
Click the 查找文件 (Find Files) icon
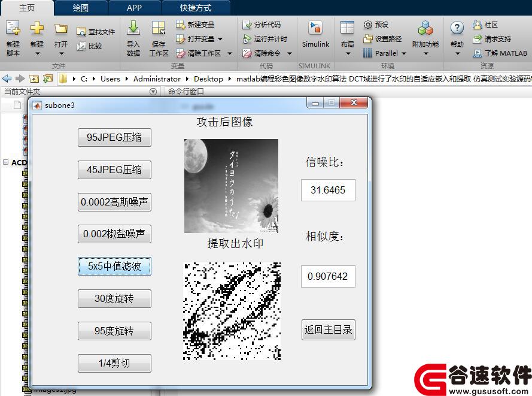click(81, 32)
